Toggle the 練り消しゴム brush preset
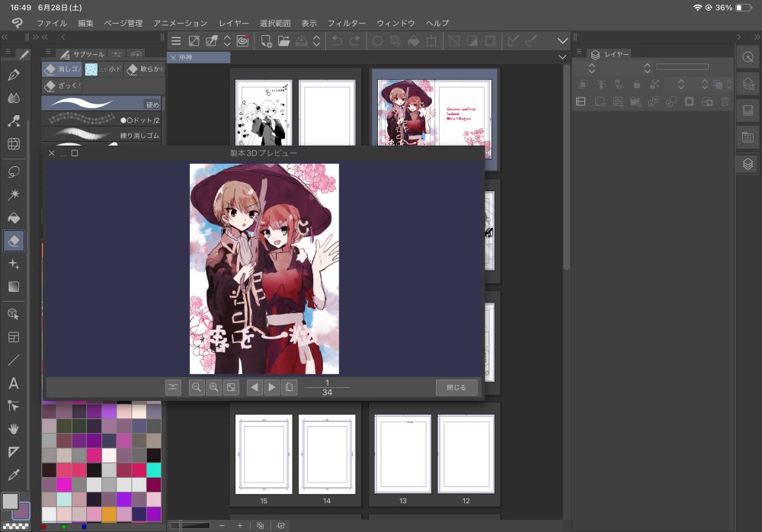The width and height of the screenshot is (762, 532). coord(101,135)
